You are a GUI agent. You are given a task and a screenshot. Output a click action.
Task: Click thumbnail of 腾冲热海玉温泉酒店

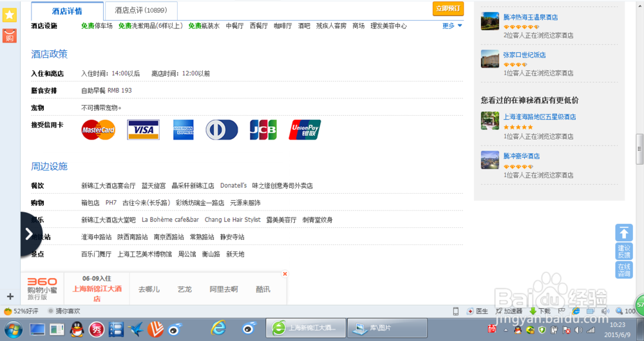(490, 21)
